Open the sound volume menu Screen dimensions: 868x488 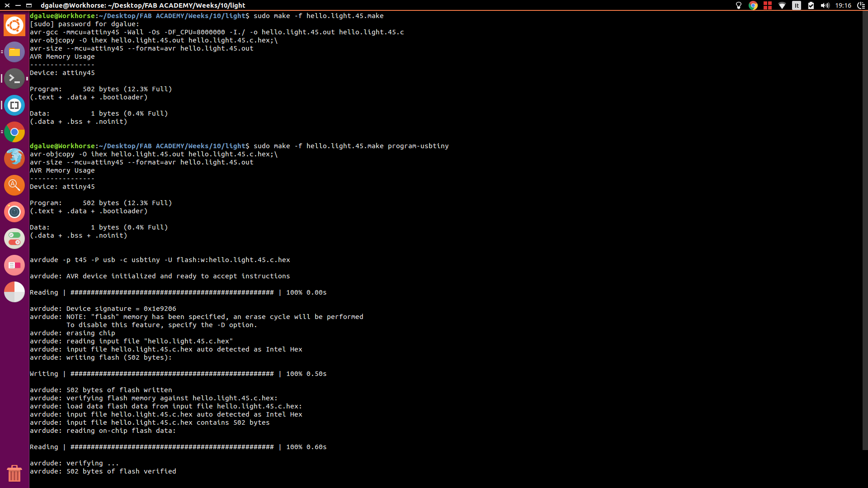click(825, 5)
